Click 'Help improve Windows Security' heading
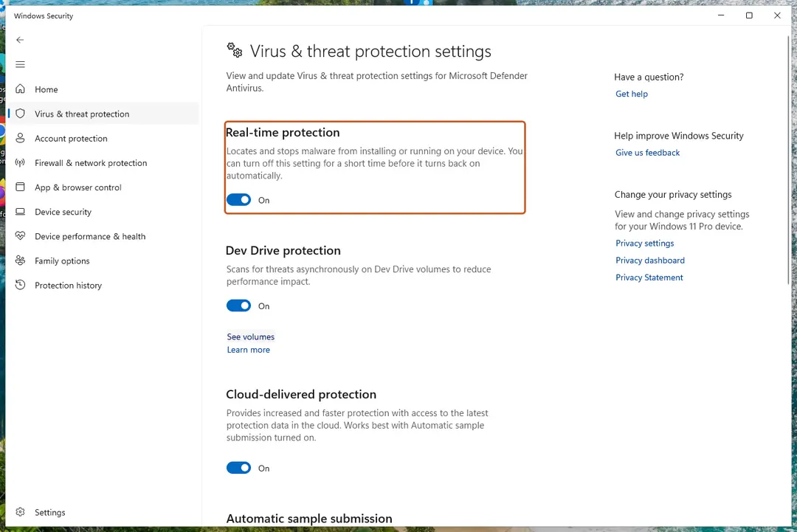The width and height of the screenshot is (797, 532). (679, 136)
